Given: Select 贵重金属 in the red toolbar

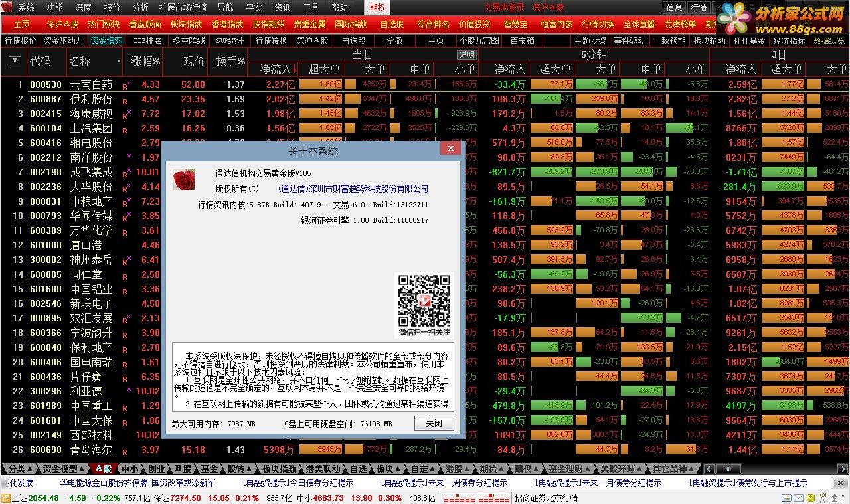Looking at the screenshot, I should (x=309, y=24).
